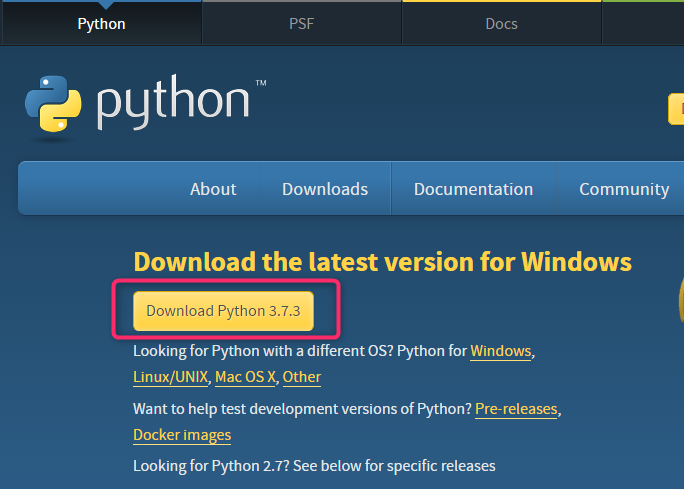Click the Download the latest version heading
The height and width of the screenshot is (489, 684).
(x=382, y=262)
